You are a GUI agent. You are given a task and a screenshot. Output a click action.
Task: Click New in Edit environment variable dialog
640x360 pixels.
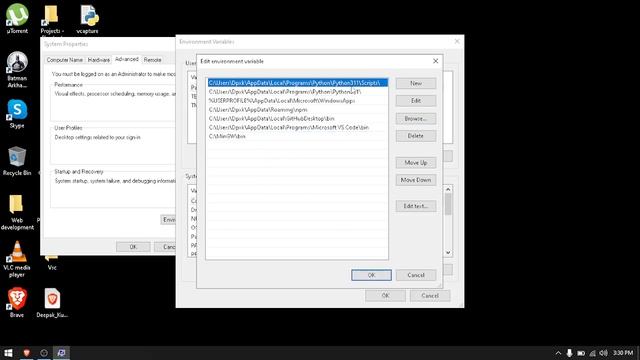(x=416, y=83)
